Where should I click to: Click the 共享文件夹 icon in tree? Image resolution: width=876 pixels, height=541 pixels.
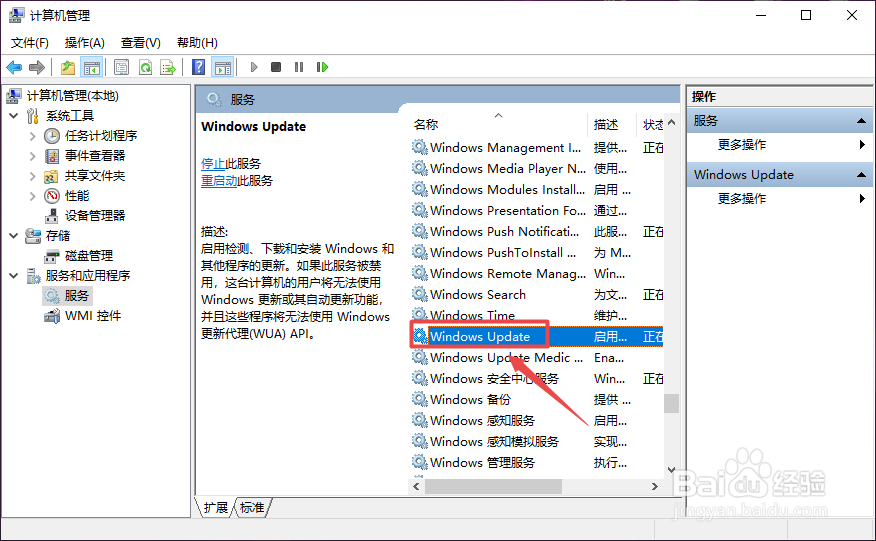tap(51, 177)
